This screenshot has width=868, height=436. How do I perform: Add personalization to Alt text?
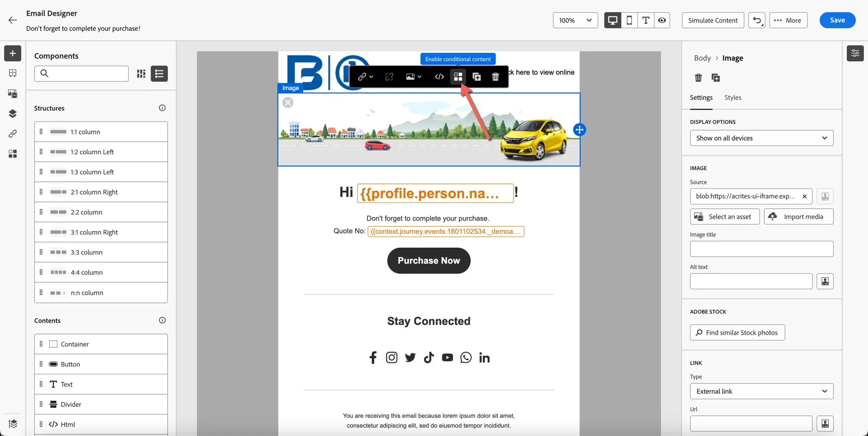825,281
